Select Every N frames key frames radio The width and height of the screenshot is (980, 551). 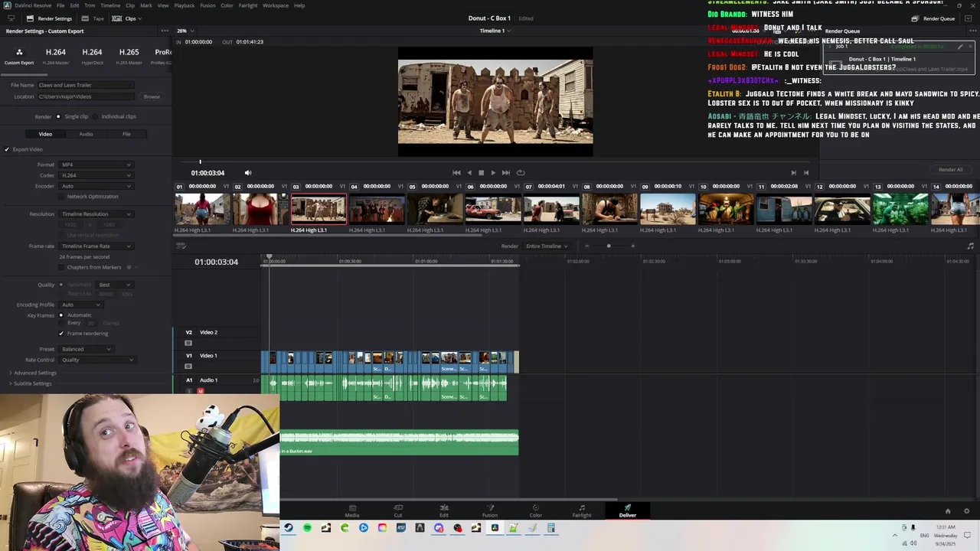62,323
